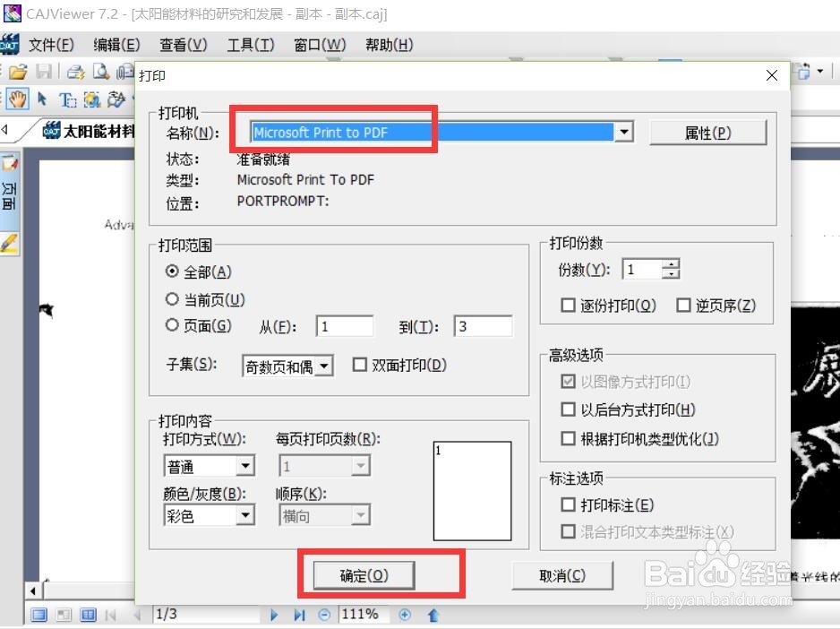This screenshot has height=629, width=840.
Task: Open print preview magnifier icon
Action: coord(100,72)
